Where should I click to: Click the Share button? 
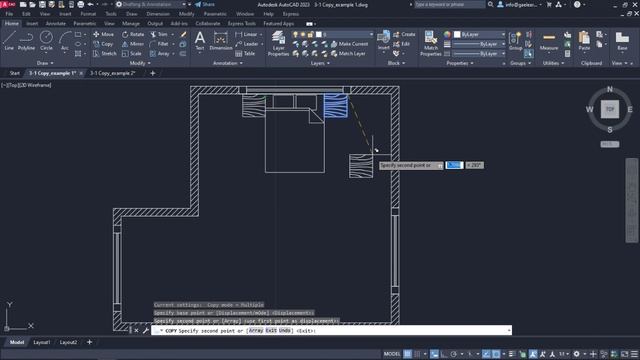coord(204,4)
